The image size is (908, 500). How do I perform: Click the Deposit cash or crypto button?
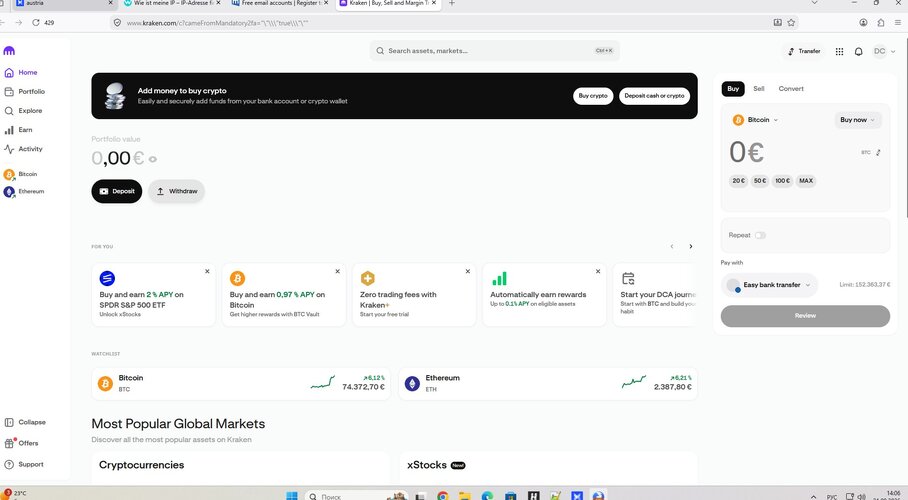pos(654,96)
